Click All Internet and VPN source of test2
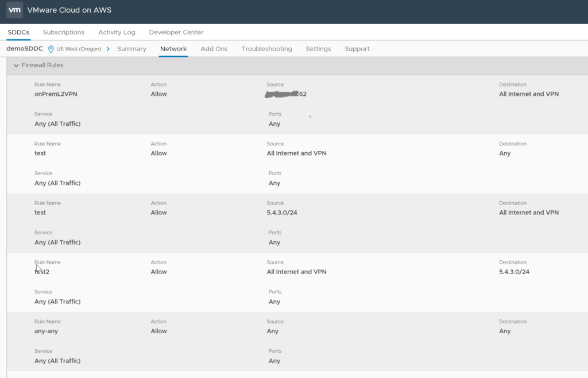The height and width of the screenshot is (378, 588). click(297, 272)
